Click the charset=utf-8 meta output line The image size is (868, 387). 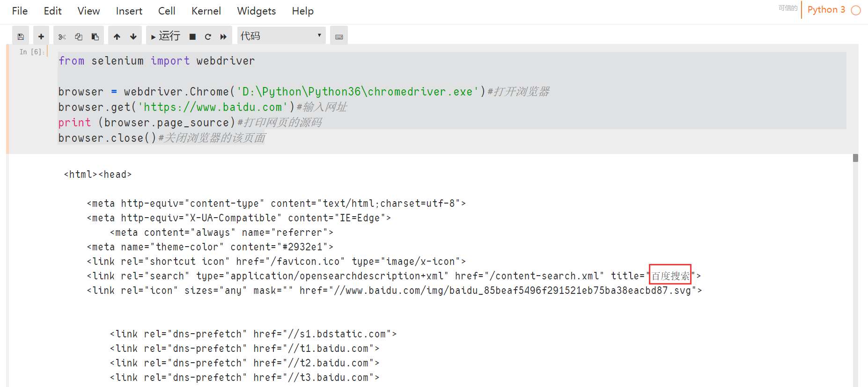coord(276,204)
